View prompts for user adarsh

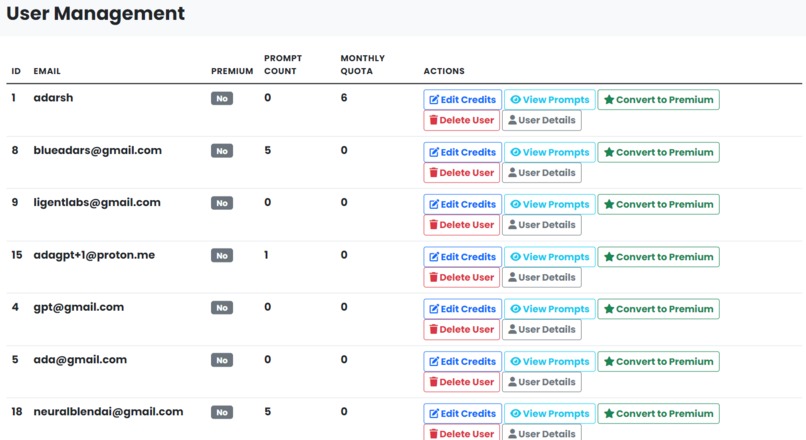tap(549, 100)
